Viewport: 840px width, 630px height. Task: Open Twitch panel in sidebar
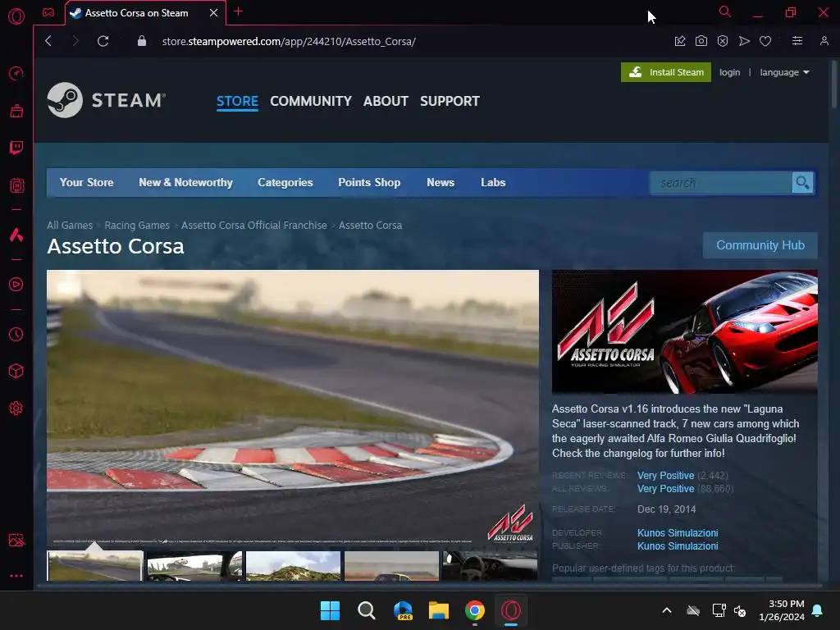click(16, 148)
